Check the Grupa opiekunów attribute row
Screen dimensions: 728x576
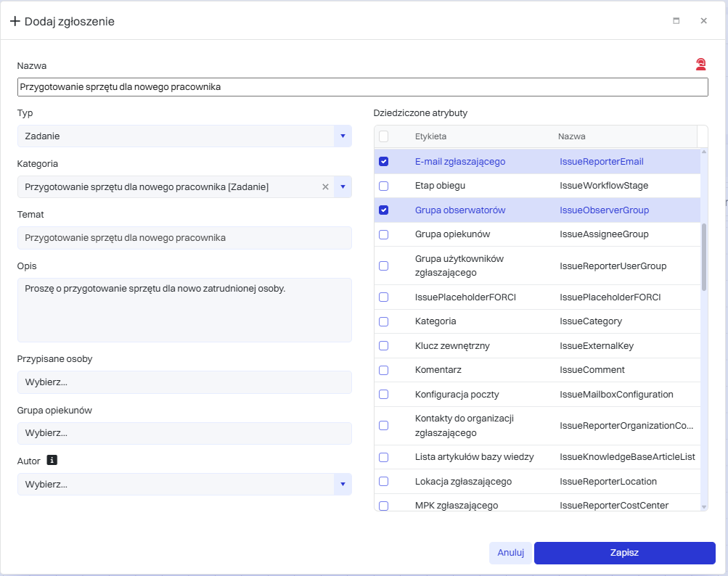coord(383,234)
